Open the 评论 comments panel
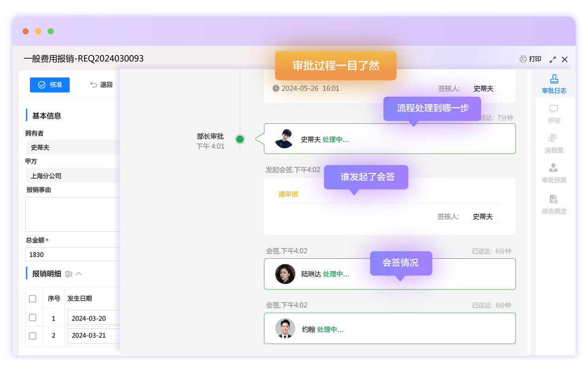This screenshot has width=588, height=384. pyautogui.click(x=554, y=114)
